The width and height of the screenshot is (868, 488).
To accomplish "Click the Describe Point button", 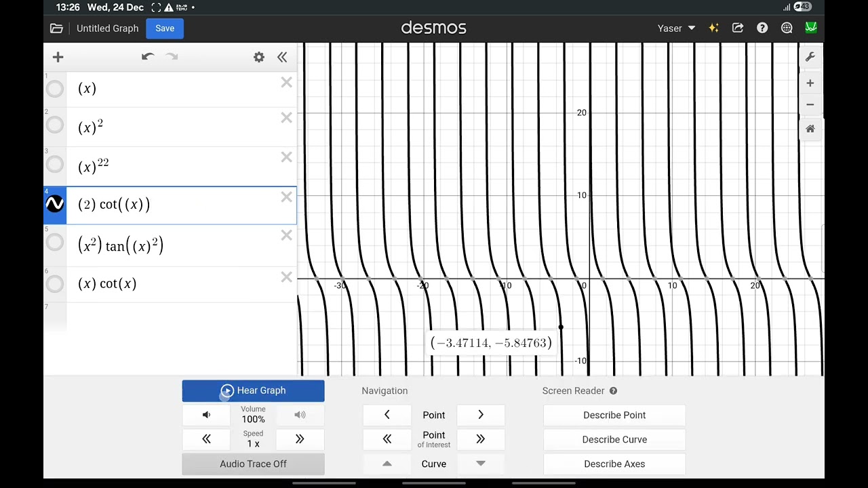I will pyautogui.click(x=614, y=415).
